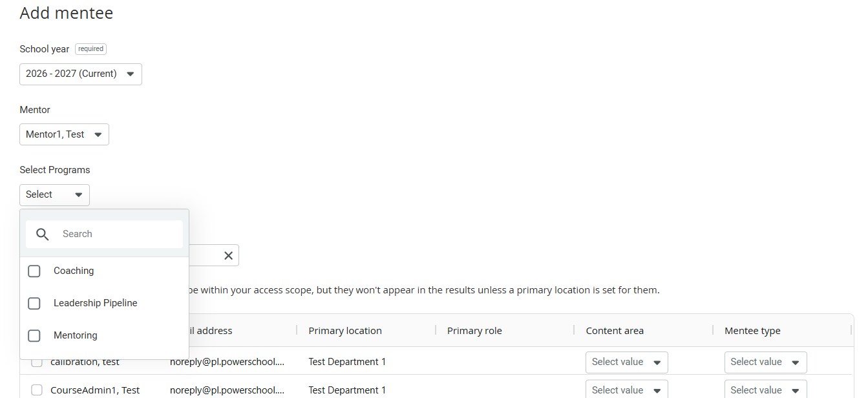The width and height of the screenshot is (868, 398).
Task: Clear the filter with the X icon
Action: click(x=228, y=256)
